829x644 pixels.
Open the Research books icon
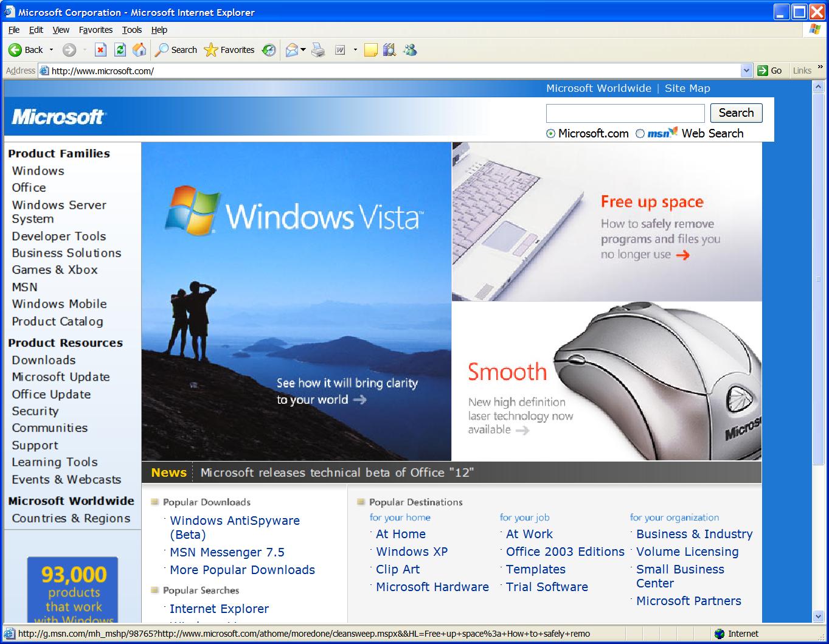coord(390,50)
